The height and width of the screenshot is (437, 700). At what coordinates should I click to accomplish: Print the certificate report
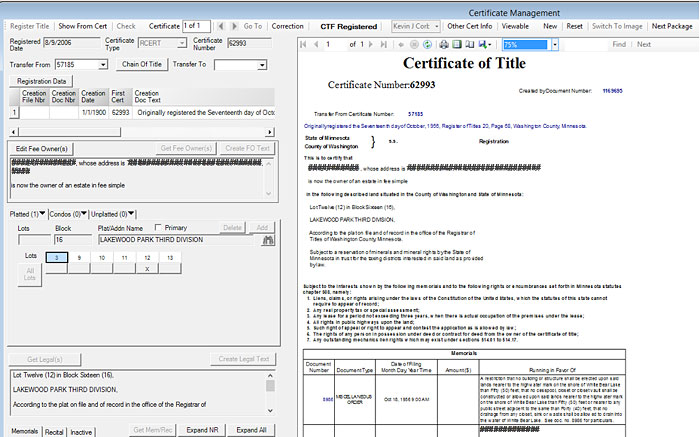(443, 44)
